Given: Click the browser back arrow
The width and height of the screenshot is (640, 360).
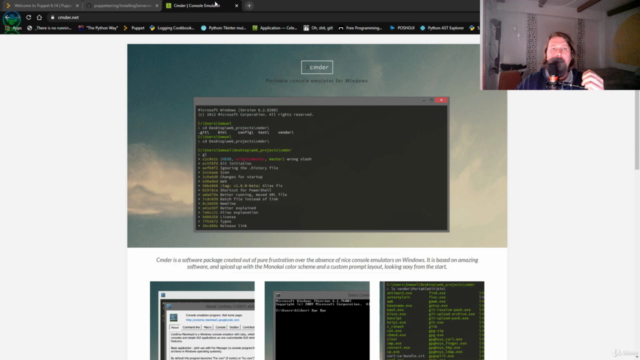Looking at the screenshot, I should [7, 17].
